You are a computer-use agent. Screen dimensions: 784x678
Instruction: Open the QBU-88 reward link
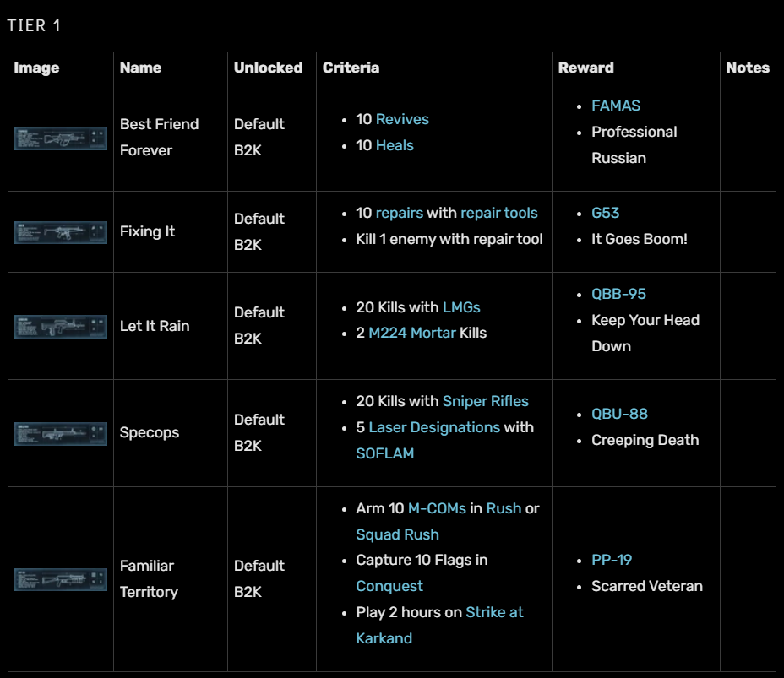[x=619, y=414]
